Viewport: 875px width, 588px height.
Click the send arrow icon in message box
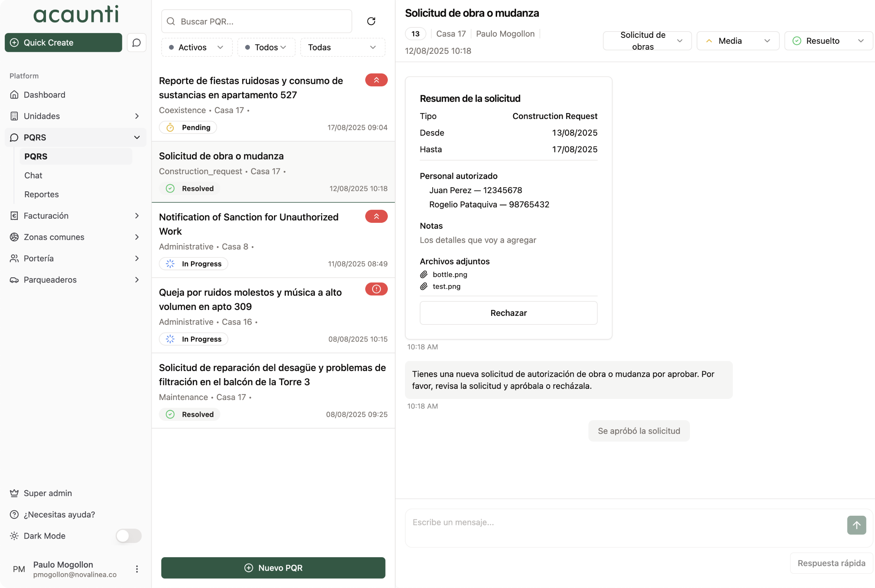(856, 525)
